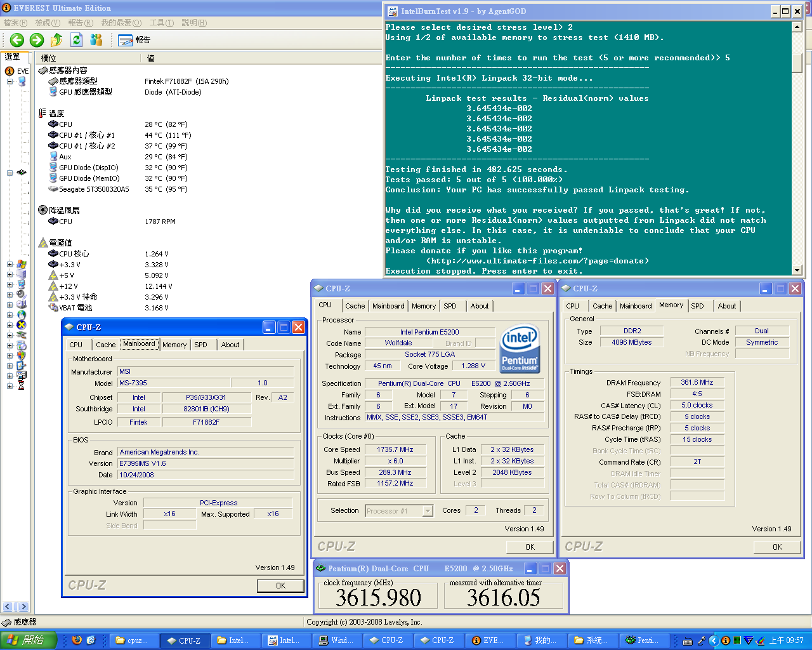Open the About tab in the CPU-Z Timings window

click(727, 306)
